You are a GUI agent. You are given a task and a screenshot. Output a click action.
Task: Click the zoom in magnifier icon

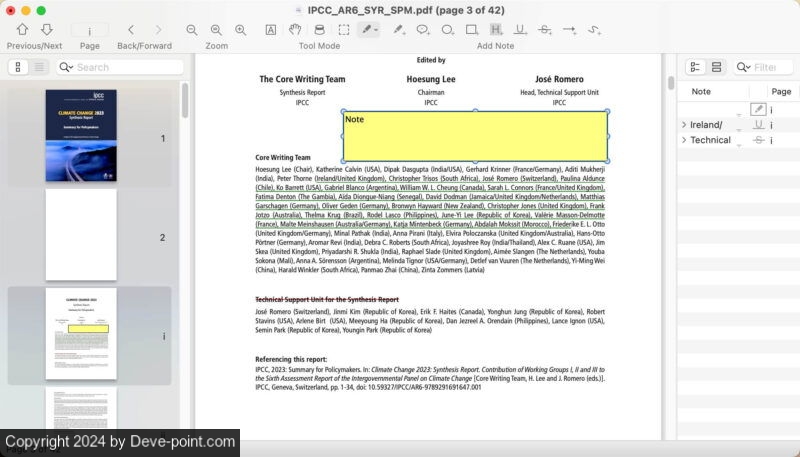[240, 30]
